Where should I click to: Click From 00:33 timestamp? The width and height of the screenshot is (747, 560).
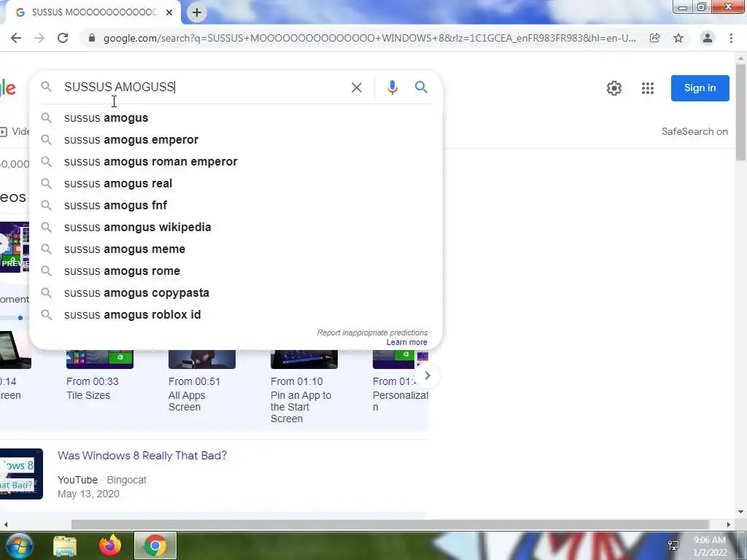pyautogui.click(x=93, y=381)
